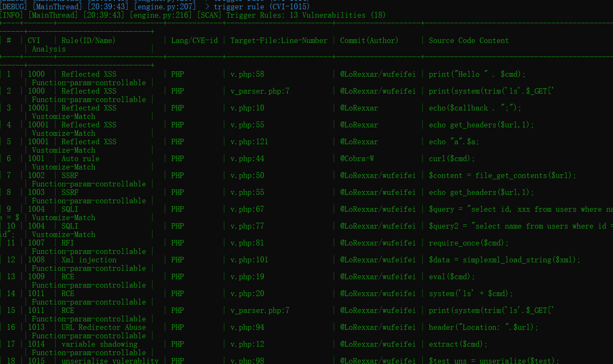Select target file 'v.php:58'
Image resolution: width=613 pixels, height=364 pixels.
pos(247,74)
